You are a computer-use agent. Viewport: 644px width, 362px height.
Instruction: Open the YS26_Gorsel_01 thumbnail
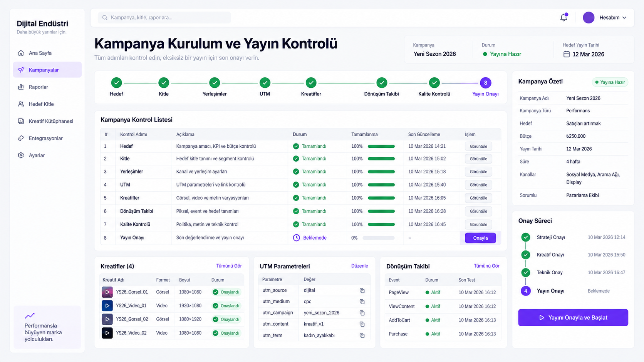[x=107, y=292]
